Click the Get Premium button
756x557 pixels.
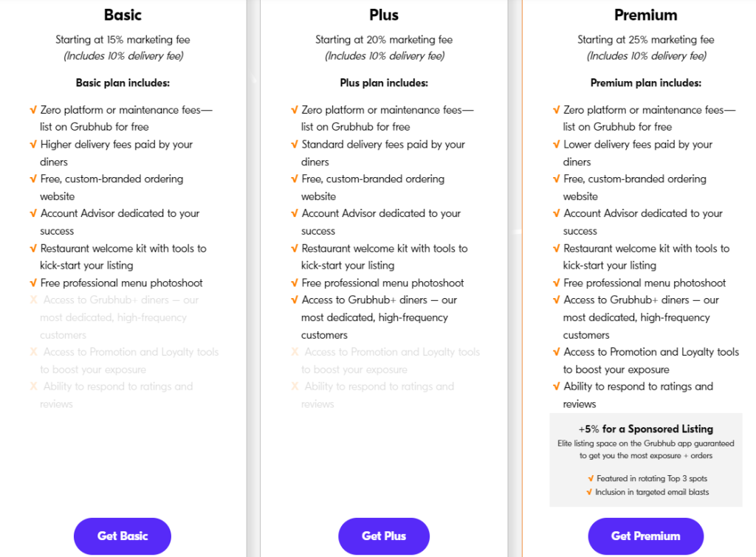point(645,536)
